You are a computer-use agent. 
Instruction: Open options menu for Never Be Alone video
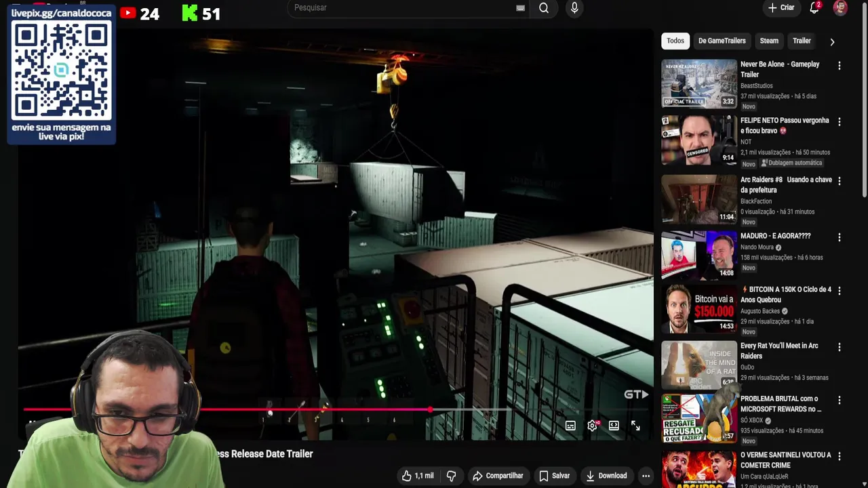click(840, 66)
